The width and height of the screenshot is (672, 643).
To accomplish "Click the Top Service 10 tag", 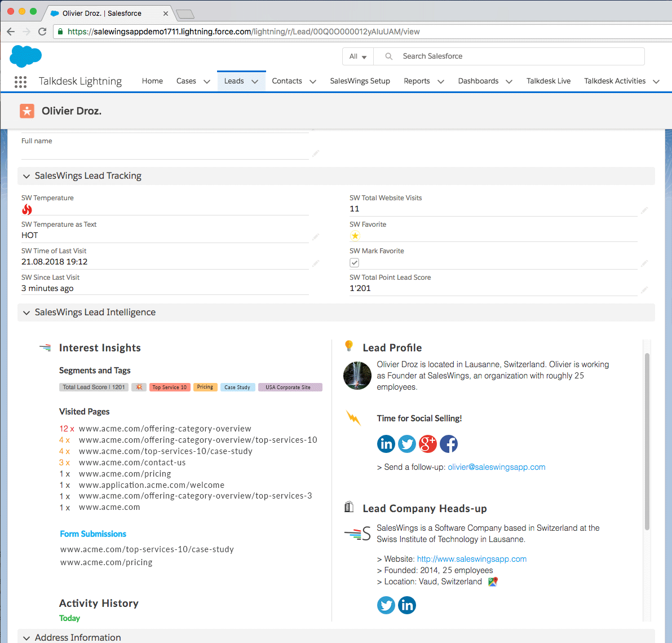I will pyautogui.click(x=170, y=387).
